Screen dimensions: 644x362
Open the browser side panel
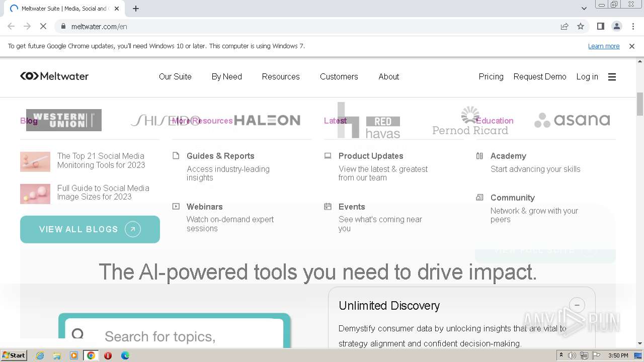(600, 26)
